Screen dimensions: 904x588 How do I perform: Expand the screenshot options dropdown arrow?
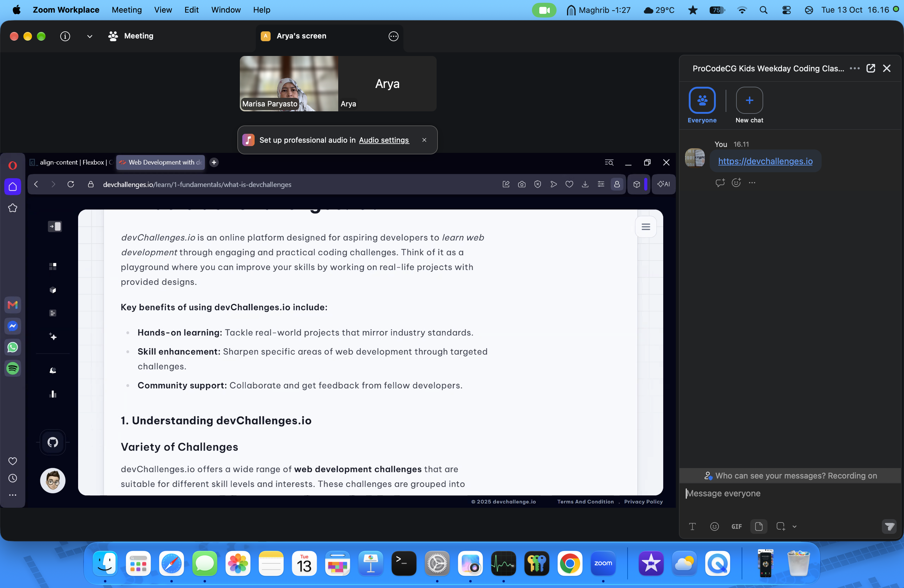click(x=794, y=527)
